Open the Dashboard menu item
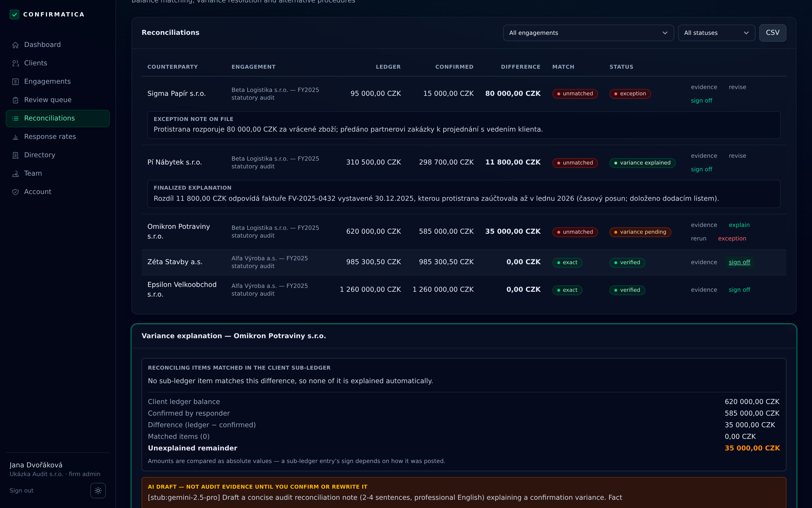The height and width of the screenshot is (508, 812). [58, 45]
